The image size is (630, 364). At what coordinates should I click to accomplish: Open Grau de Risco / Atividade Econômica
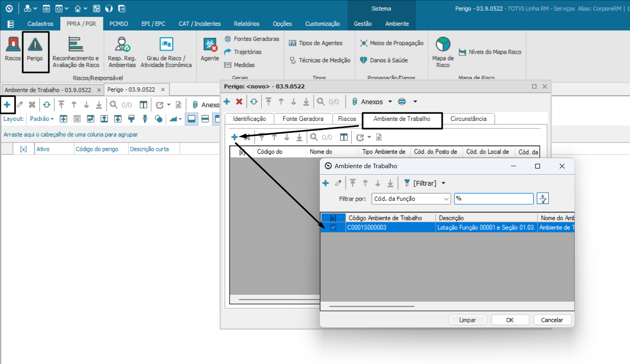(166, 52)
